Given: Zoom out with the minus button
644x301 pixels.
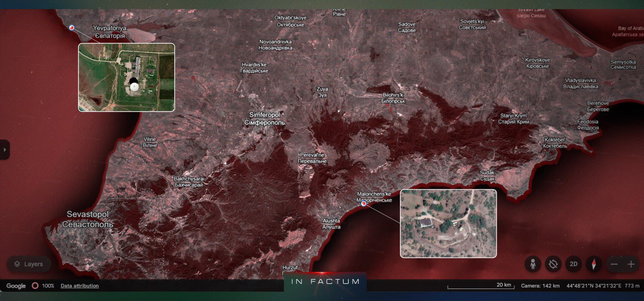Looking at the screenshot, I should [x=614, y=264].
